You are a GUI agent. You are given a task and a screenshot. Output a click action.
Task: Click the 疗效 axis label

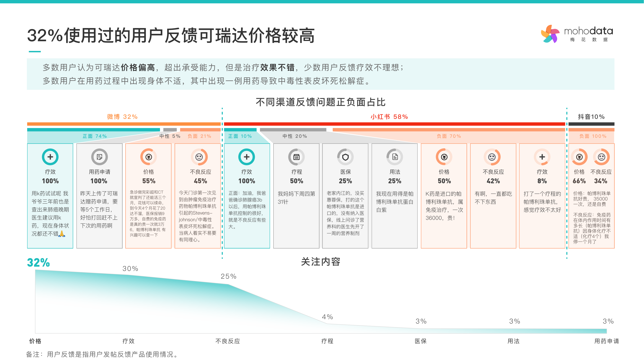click(129, 341)
